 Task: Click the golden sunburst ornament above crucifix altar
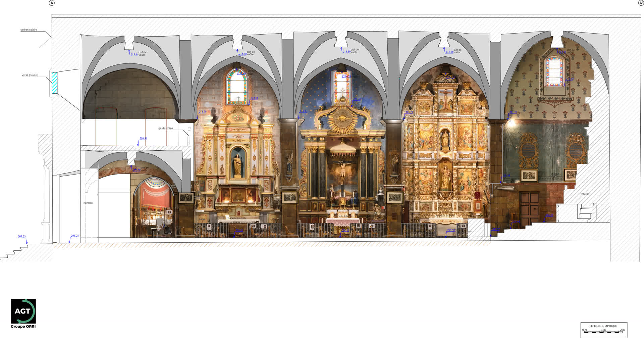pos(342,118)
